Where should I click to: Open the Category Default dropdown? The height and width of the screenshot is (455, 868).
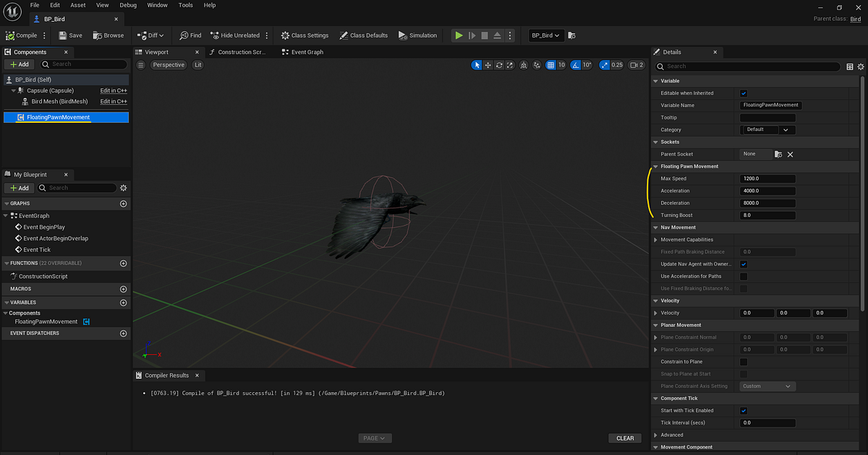pos(767,130)
